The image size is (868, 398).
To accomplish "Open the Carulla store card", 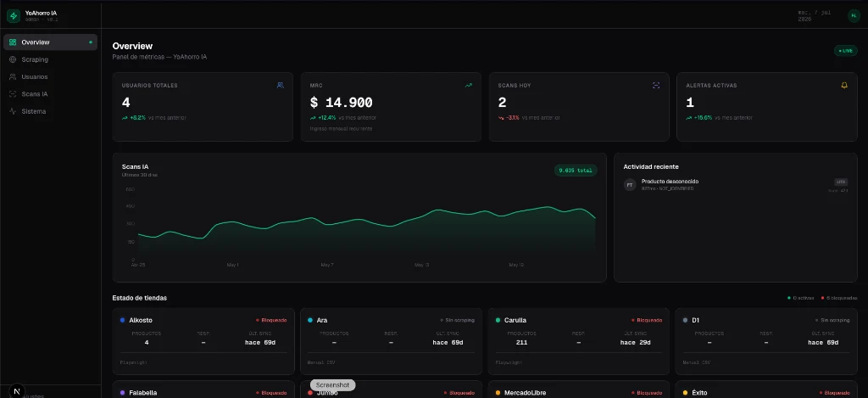I will (x=579, y=341).
